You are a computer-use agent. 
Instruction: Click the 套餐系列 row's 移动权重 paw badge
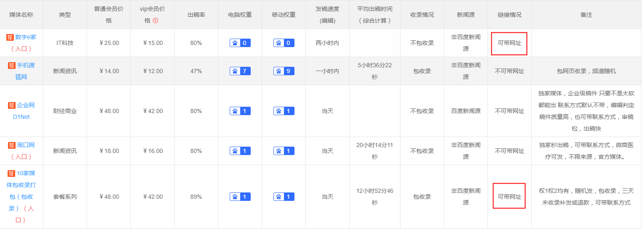pyautogui.click(x=284, y=197)
